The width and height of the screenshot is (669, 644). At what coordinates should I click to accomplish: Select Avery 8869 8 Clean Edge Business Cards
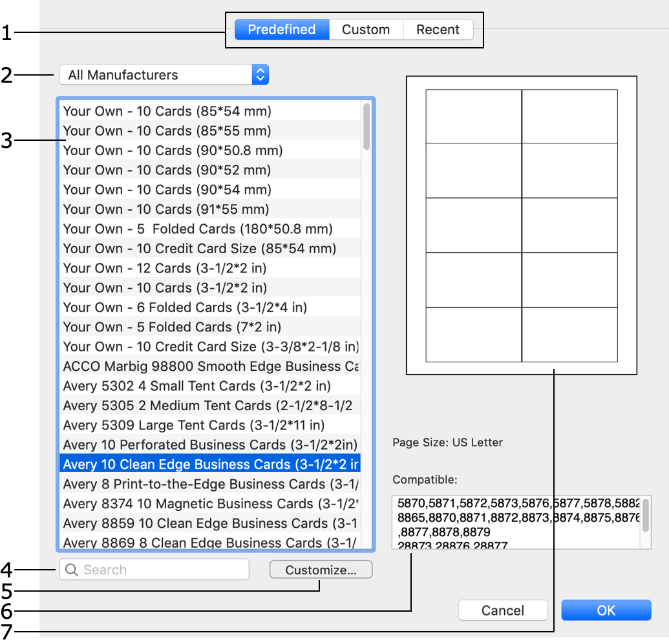click(x=210, y=542)
